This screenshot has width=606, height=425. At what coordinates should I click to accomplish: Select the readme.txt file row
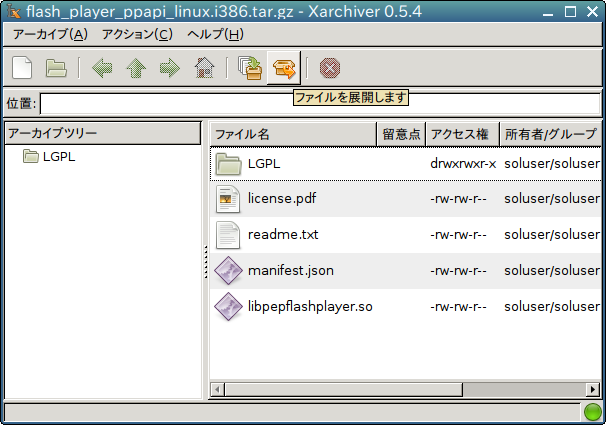click(x=405, y=235)
